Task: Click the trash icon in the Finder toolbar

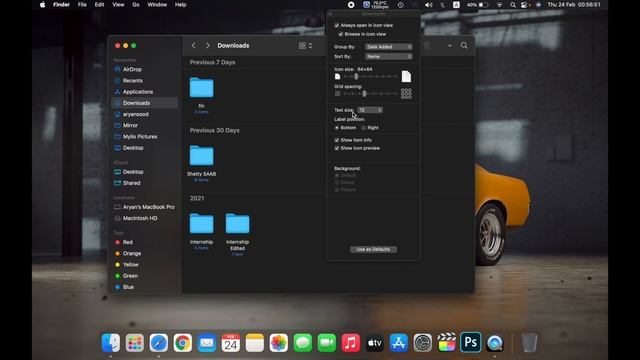Action: coord(427,45)
